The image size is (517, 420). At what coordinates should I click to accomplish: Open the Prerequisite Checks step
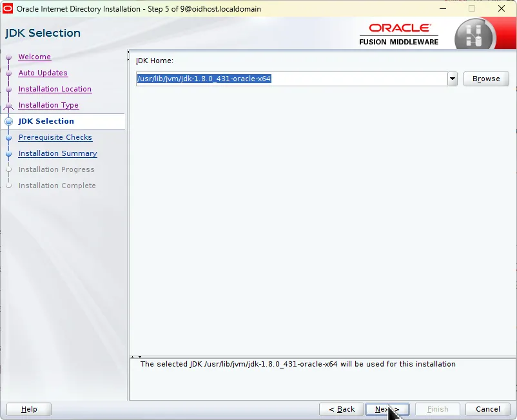[55, 137]
